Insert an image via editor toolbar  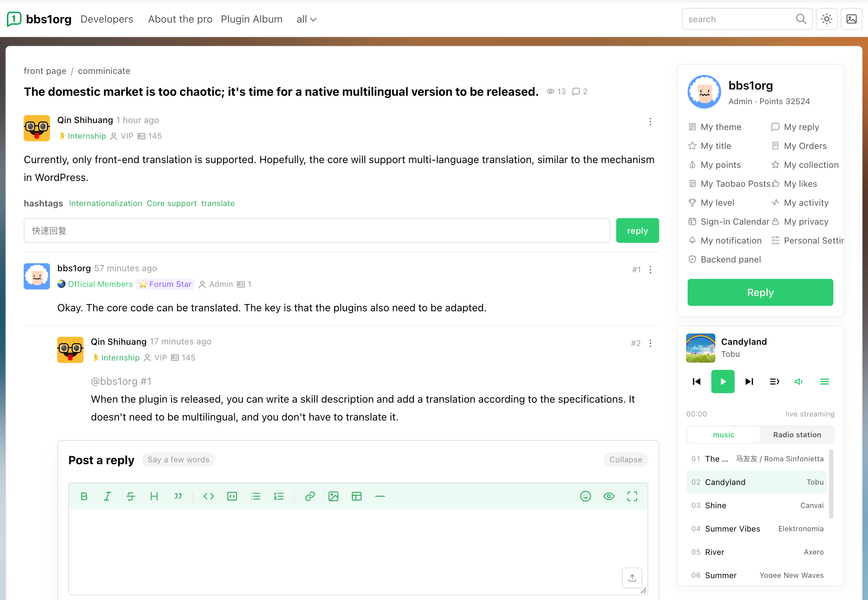(333, 496)
